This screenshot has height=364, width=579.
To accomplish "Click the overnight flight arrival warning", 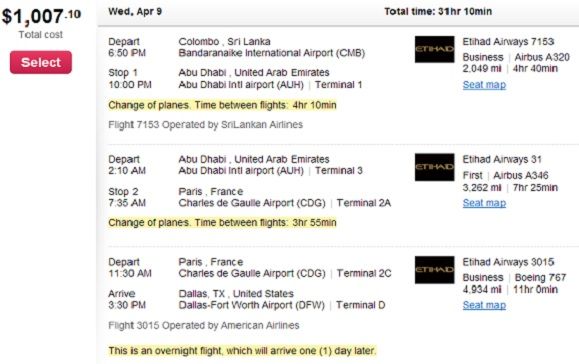I will pyautogui.click(x=242, y=351).
